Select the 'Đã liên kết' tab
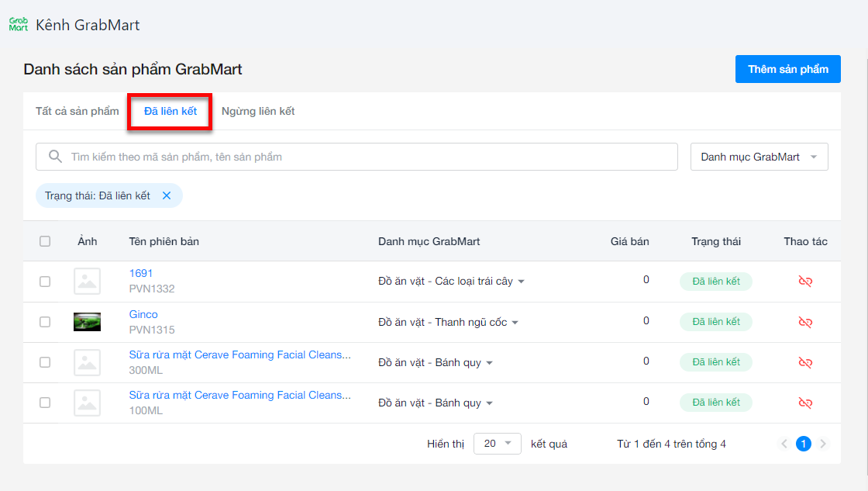Viewport: 868px width, 491px height. coord(170,111)
